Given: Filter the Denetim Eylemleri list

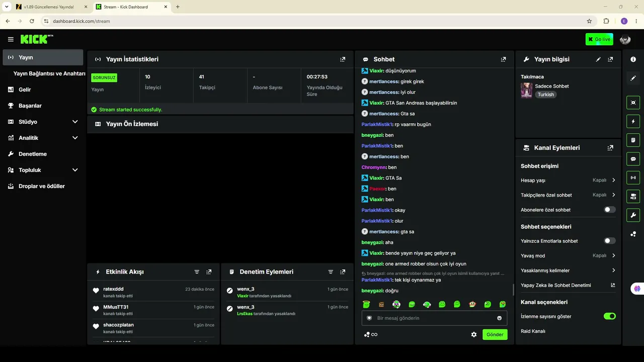Looking at the screenshot, I should pos(331,272).
